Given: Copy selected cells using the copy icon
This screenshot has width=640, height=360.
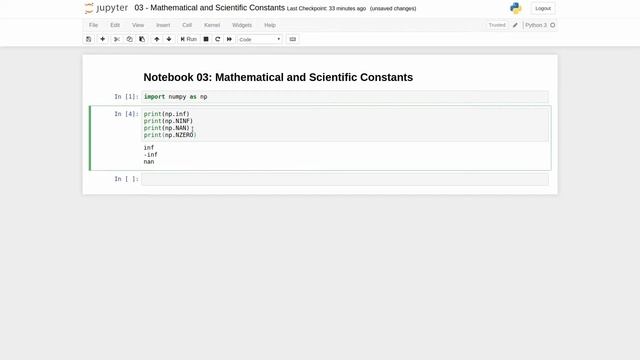Looking at the screenshot, I should [129, 39].
